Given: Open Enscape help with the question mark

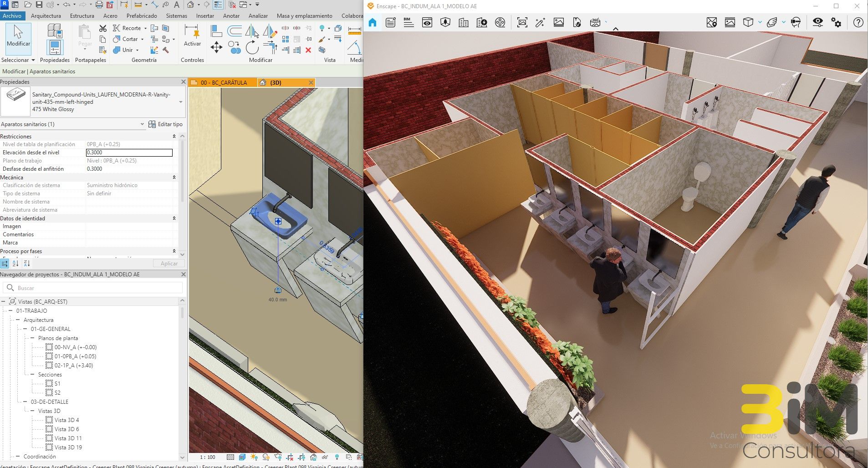Looking at the screenshot, I should pos(858,22).
